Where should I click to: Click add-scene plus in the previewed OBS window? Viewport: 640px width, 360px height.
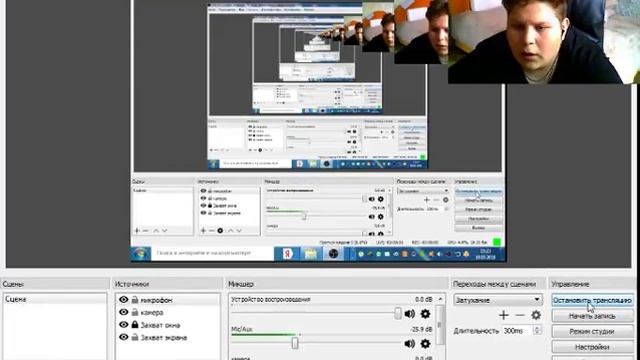[137, 231]
